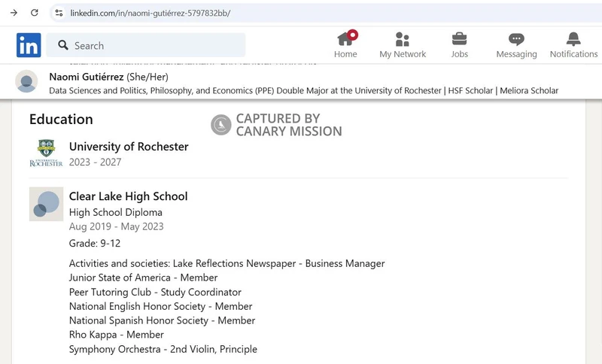The height and width of the screenshot is (364, 602).
Task: Click the name Naomi Gutiérrez in sticky header
Action: coord(87,77)
